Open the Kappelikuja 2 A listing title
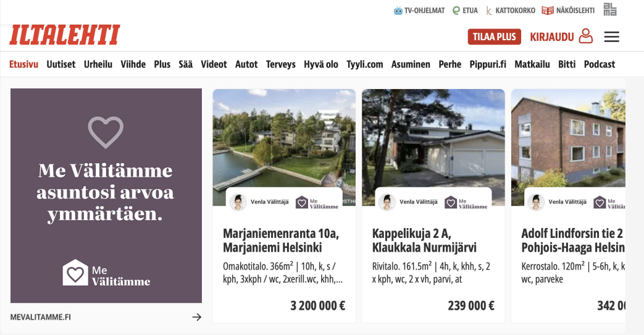644x335 pixels. click(424, 240)
